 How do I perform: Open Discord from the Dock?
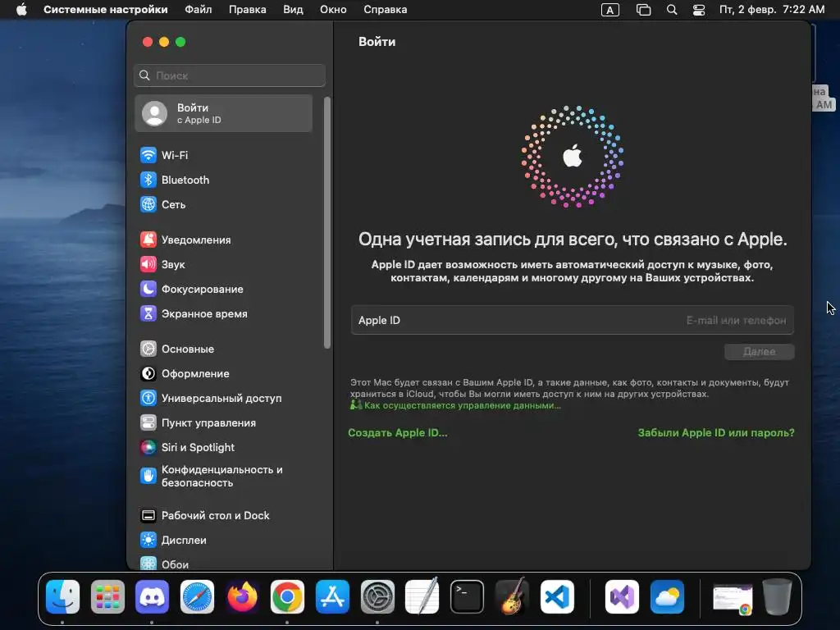(x=152, y=597)
